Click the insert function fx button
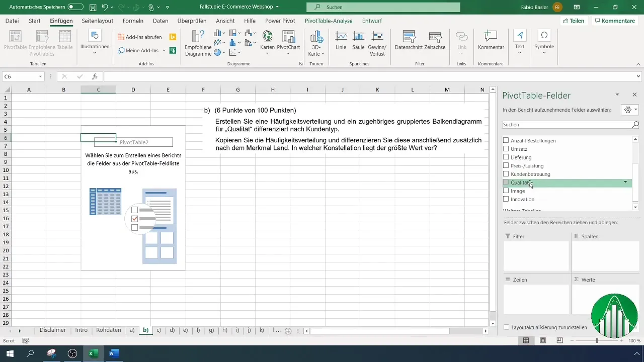The image size is (644, 362). pos(95,76)
